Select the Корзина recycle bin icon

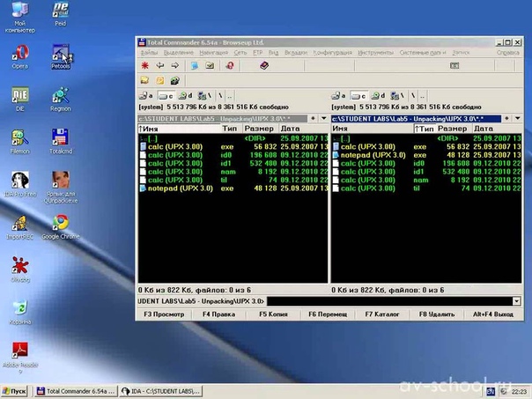pos(20,313)
